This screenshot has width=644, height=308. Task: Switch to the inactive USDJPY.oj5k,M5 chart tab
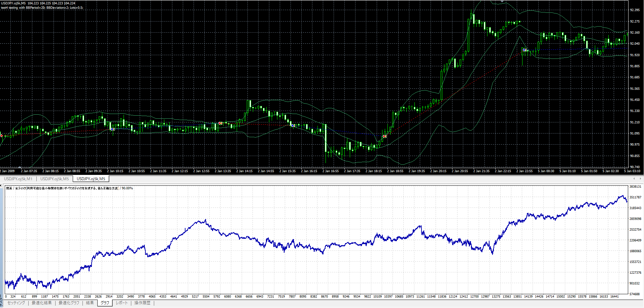tap(55, 179)
